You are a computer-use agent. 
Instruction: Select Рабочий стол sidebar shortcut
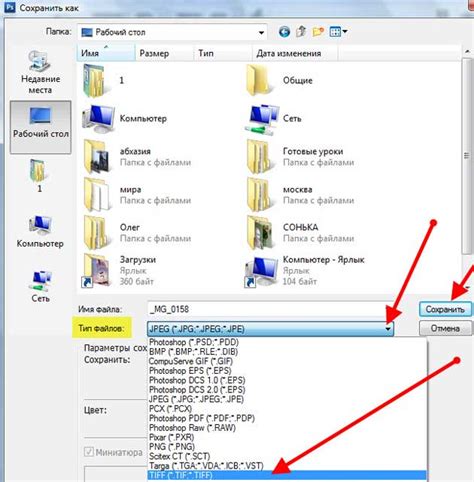[41, 127]
